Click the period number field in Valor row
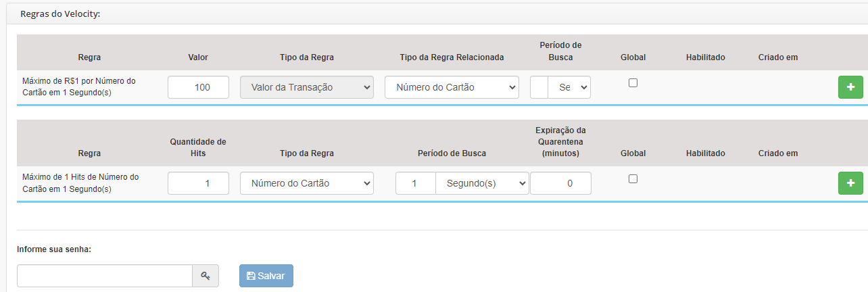The image size is (868, 292). tap(539, 87)
